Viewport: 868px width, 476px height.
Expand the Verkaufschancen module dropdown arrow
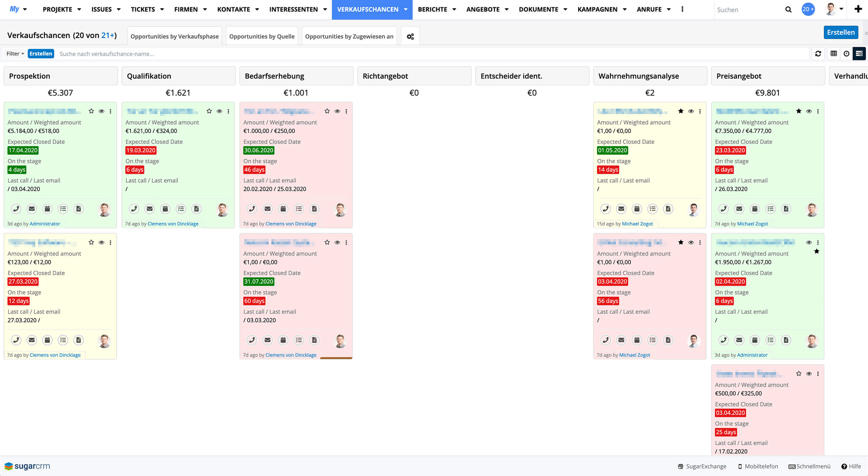pos(406,10)
